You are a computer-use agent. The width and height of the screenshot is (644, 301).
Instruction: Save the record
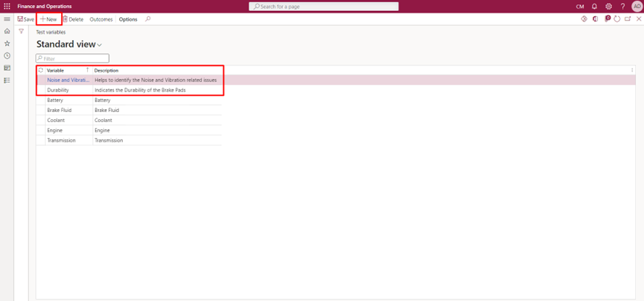tap(26, 20)
